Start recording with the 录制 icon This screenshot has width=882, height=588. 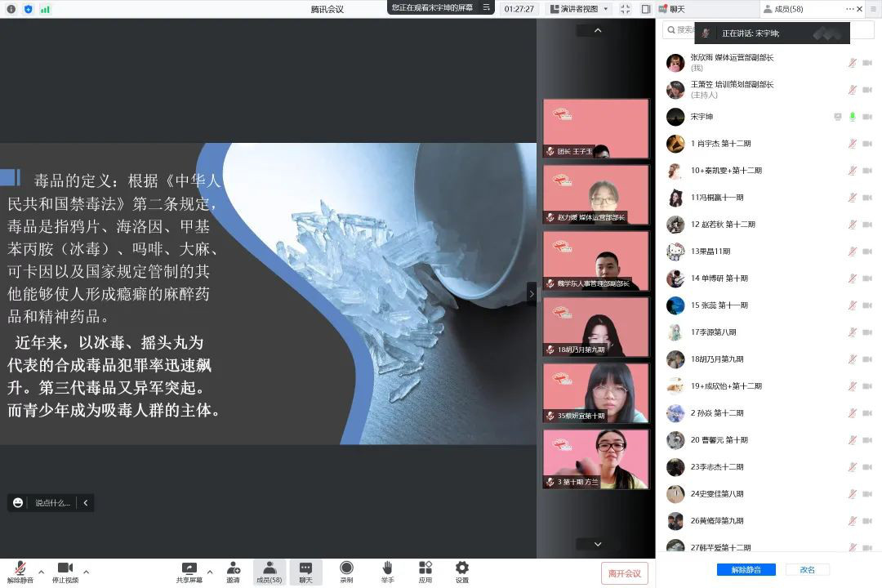click(346, 568)
